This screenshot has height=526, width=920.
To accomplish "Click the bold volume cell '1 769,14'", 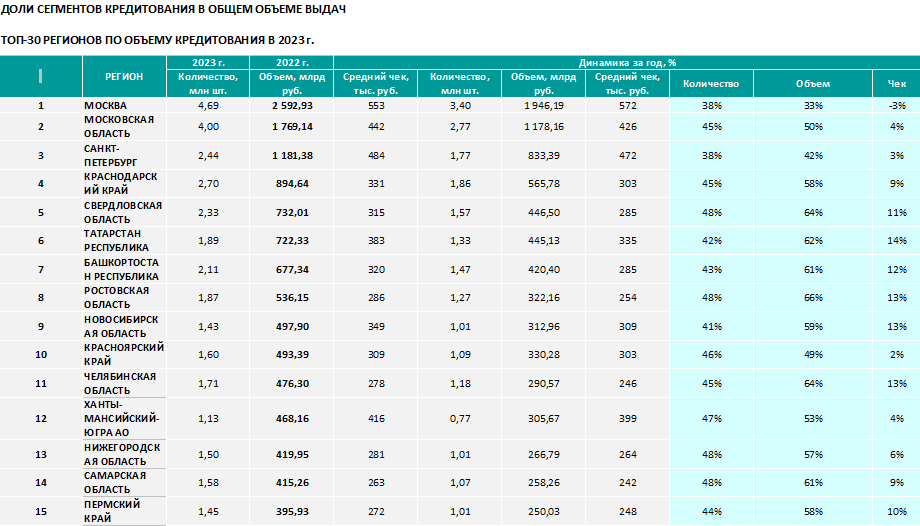I will pyautogui.click(x=292, y=127).
